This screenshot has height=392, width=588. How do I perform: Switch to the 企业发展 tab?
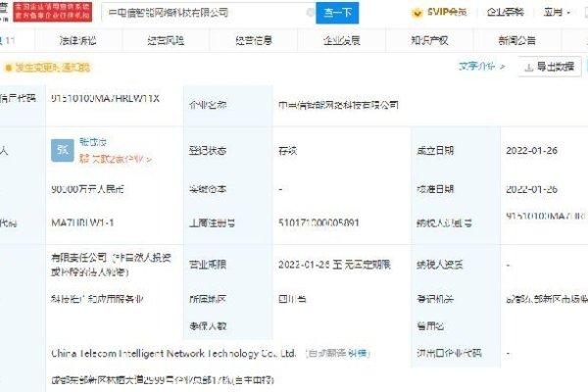click(x=342, y=40)
